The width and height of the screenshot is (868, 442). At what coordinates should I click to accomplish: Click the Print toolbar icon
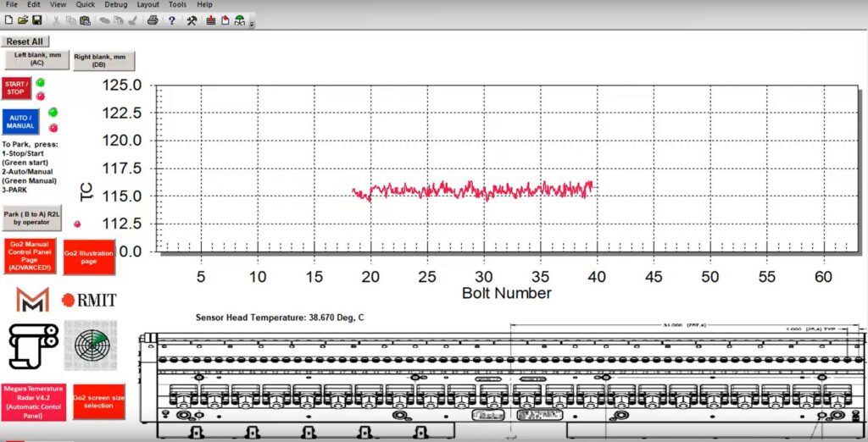(153, 20)
